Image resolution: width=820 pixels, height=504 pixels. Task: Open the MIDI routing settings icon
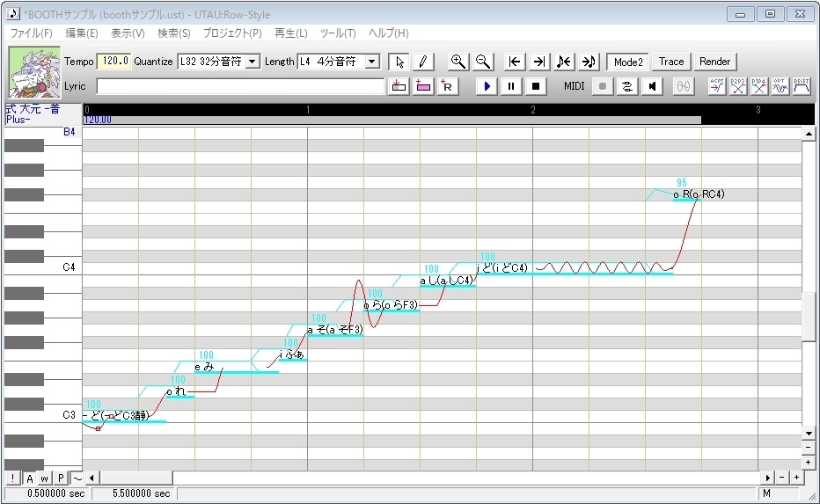[627, 86]
